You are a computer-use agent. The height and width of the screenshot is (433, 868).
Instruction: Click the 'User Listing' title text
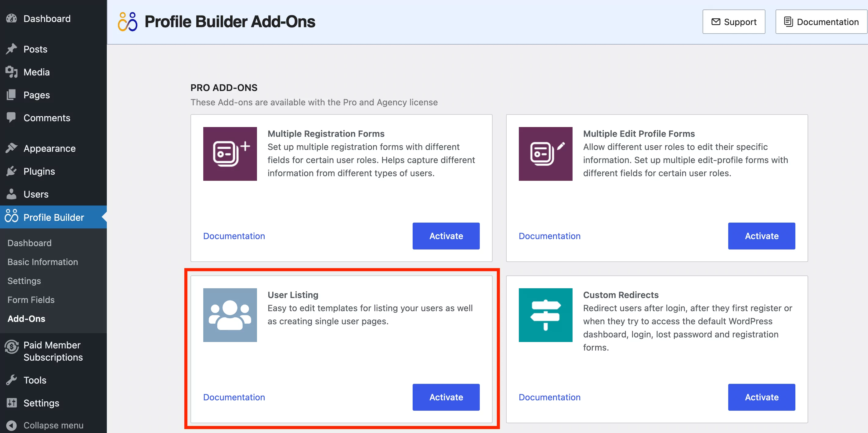click(293, 295)
